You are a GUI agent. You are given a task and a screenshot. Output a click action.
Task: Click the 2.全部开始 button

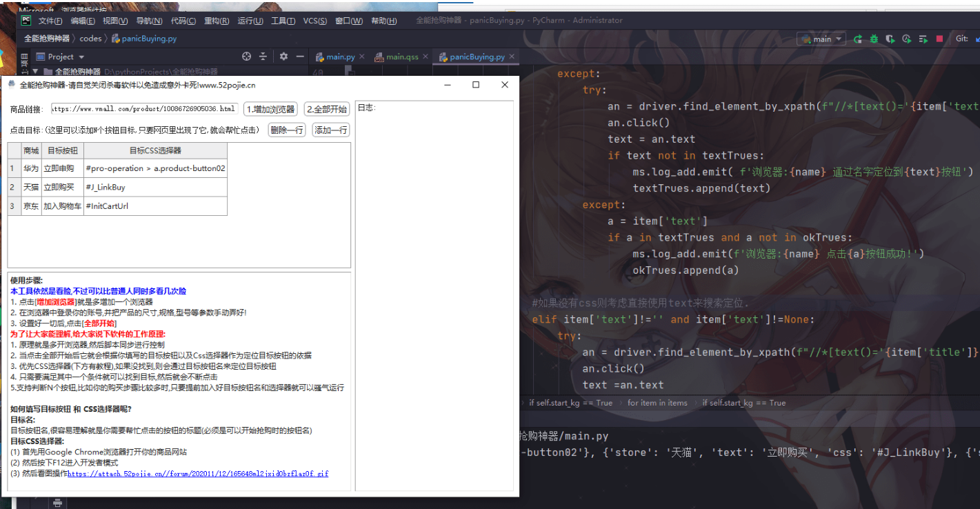327,109
